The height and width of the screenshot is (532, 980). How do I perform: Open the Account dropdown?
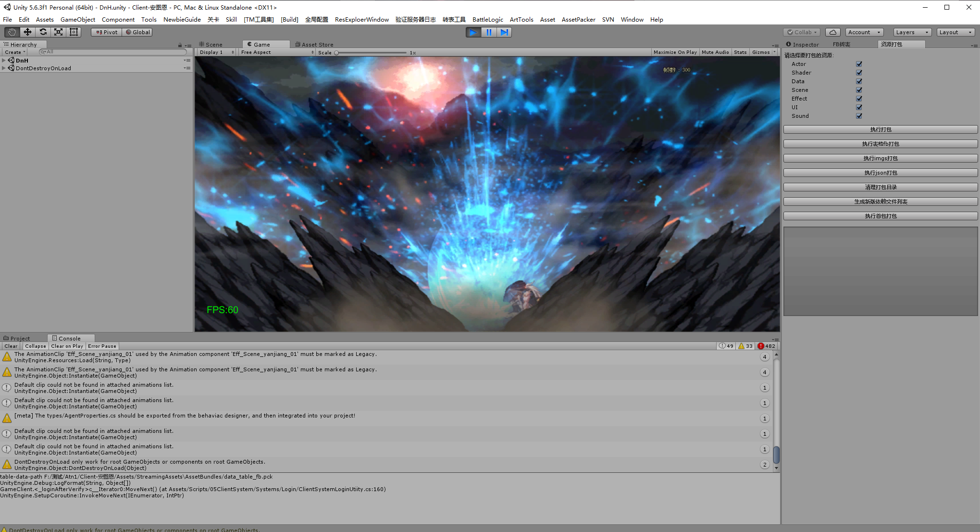click(x=864, y=32)
